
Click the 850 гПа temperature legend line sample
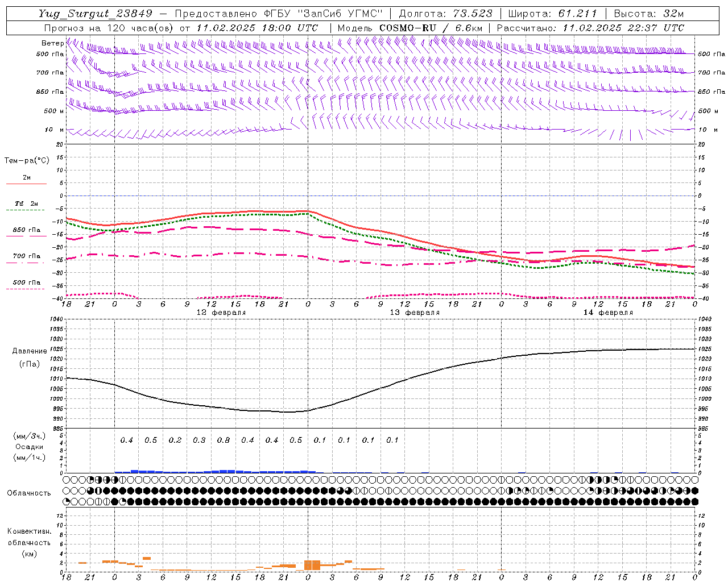click(x=26, y=236)
